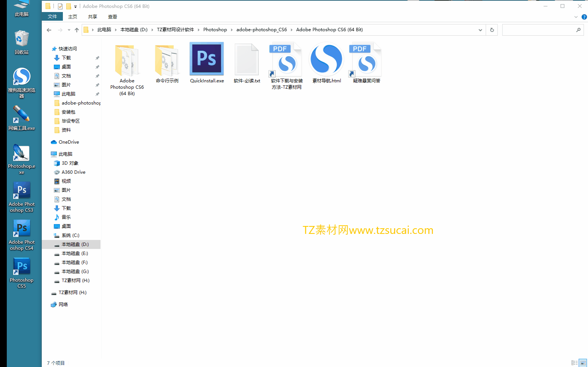Select 快速访问 in navigation pane
The height and width of the screenshot is (367, 588).
coord(68,49)
